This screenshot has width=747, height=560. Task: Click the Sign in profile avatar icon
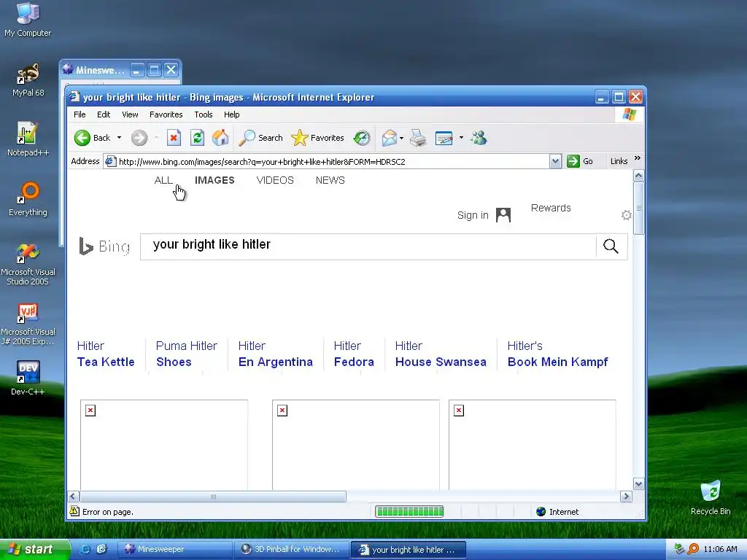click(503, 215)
